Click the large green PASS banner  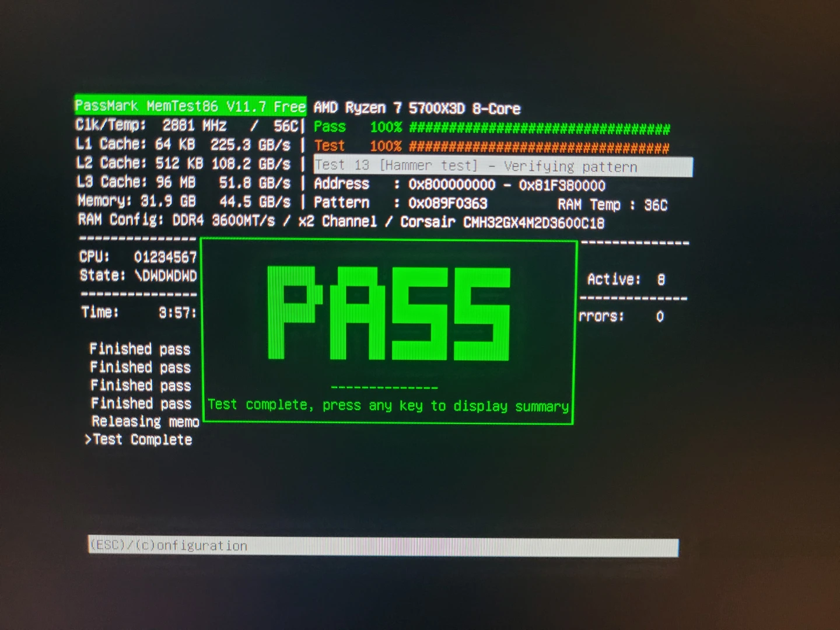pyautogui.click(x=388, y=313)
